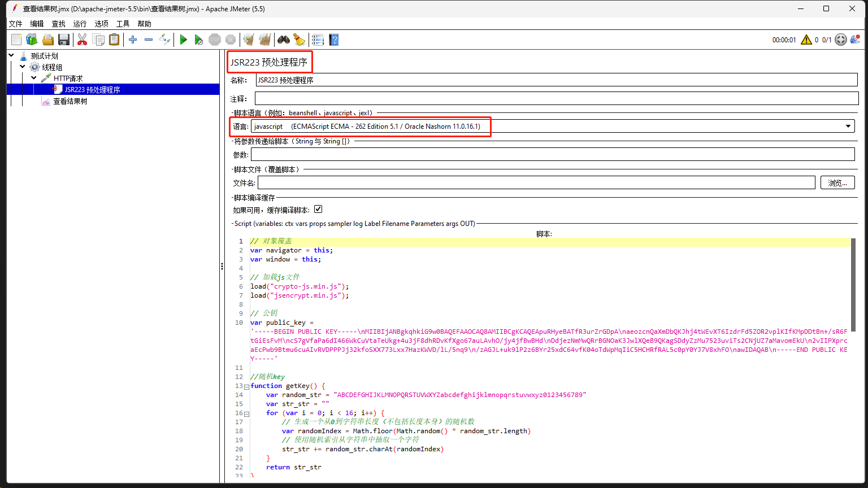This screenshot has height=488, width=868.
Task: Open the log viewer warning triangle
Action: point(806,40)
